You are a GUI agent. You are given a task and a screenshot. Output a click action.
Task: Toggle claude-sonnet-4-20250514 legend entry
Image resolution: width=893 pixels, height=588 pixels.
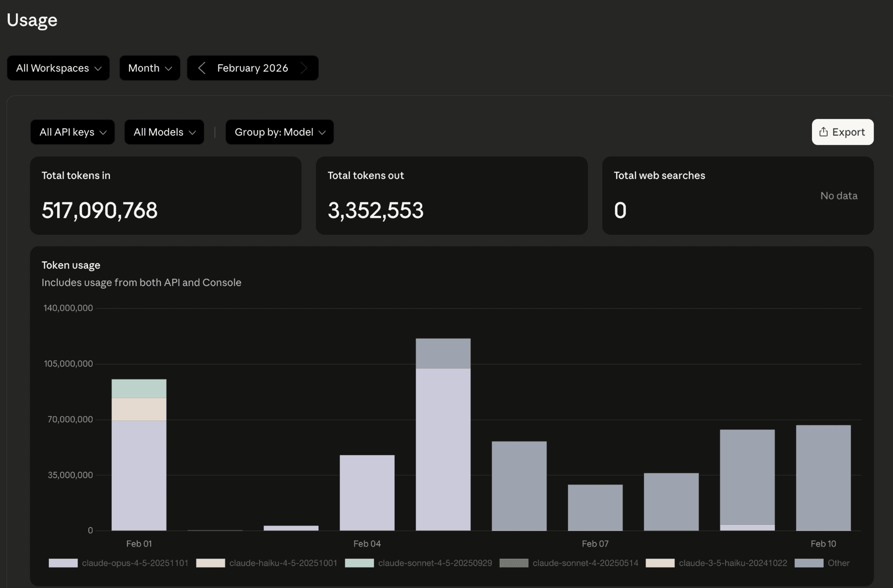[x=585, y=563]
